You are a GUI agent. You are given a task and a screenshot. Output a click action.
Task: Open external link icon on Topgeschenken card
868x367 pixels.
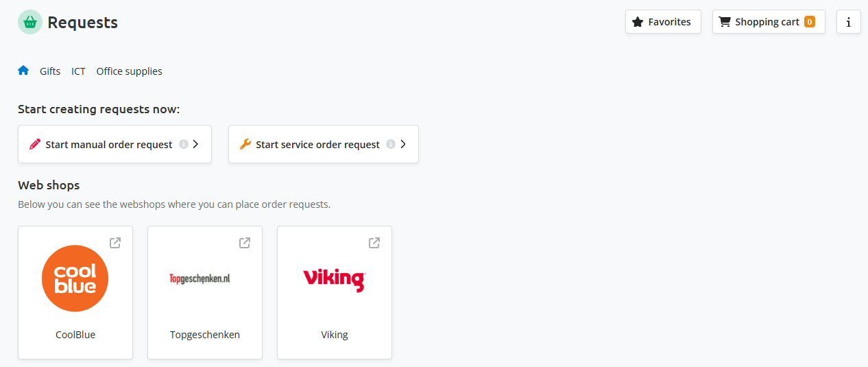coord(245,243)
